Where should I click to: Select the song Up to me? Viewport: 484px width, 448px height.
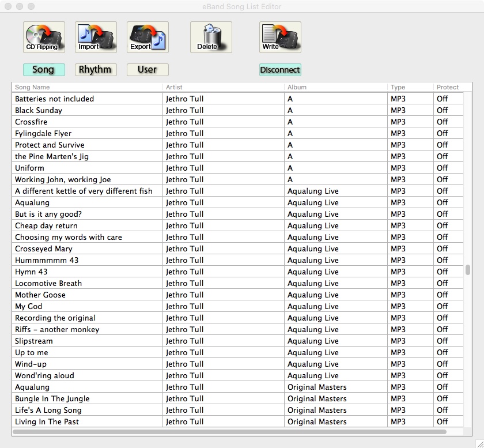coord(237,352)
